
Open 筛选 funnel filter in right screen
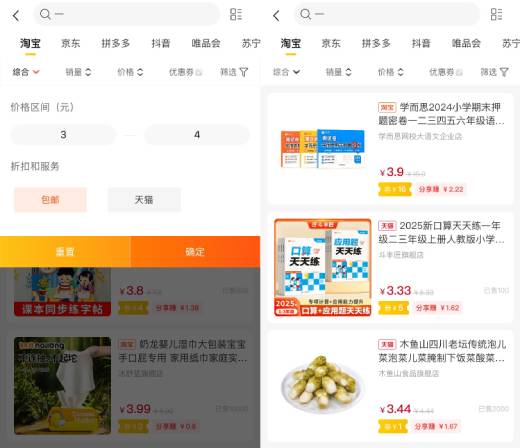point(494,72)
